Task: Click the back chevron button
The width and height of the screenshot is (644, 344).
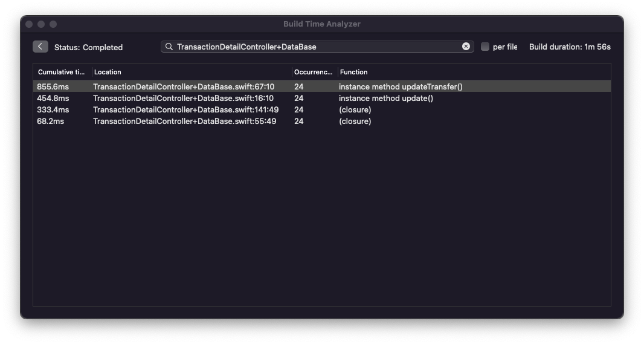Action: click(40, 47)
